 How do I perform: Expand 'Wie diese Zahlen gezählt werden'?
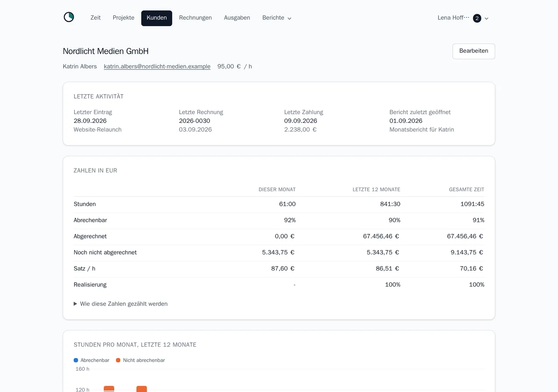coord(121,304)
